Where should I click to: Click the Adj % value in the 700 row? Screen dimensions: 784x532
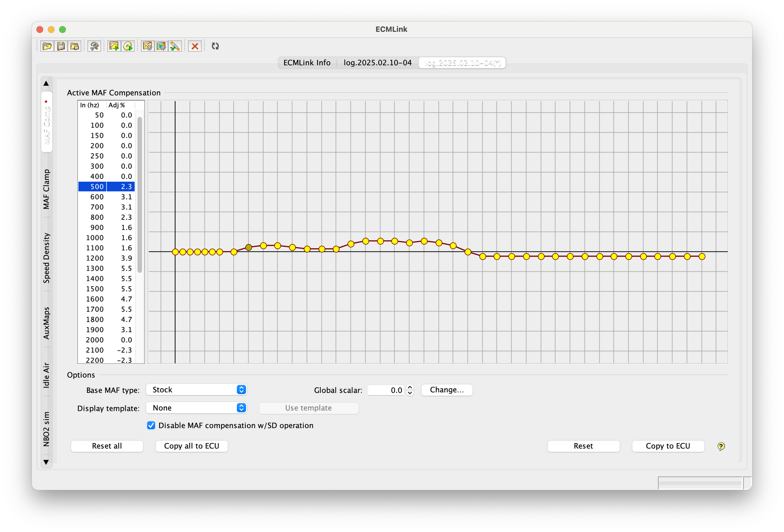[x=121, y=207]
